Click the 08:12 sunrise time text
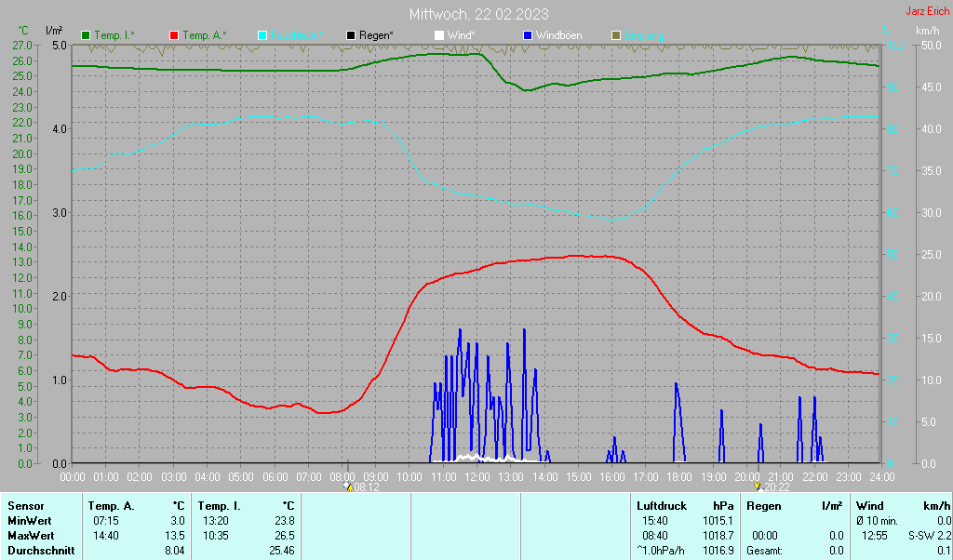This screenshot has width=953, height=560. (367, 487)
